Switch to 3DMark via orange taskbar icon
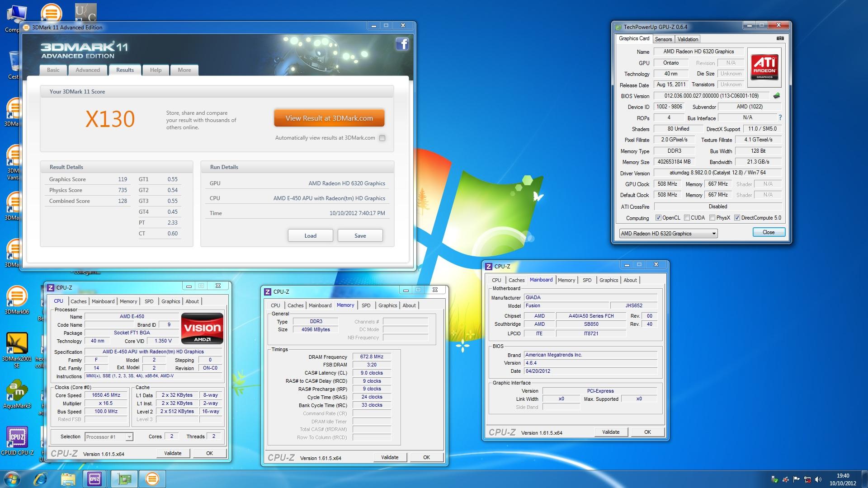868x488 pixels. point(152,479)
